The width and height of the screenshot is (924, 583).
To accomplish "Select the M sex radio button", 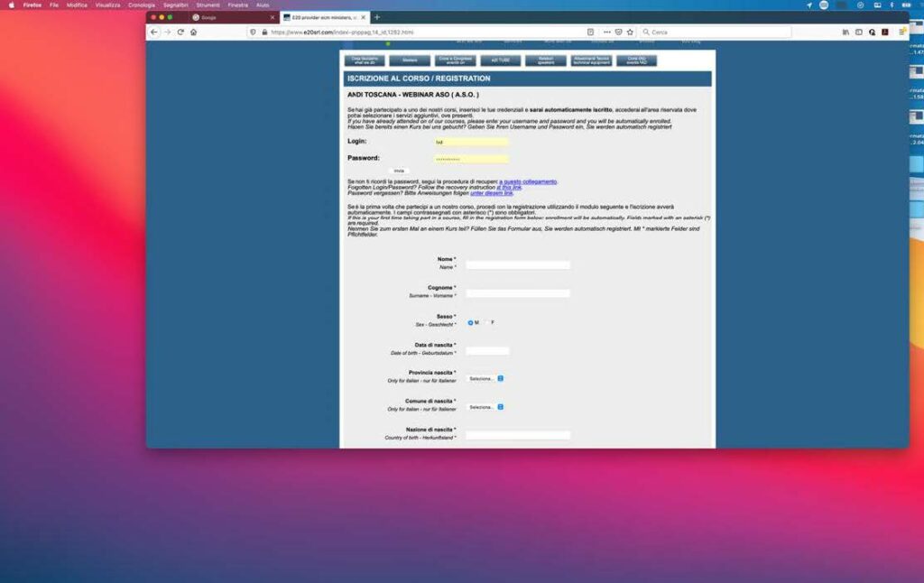I will (x=470, y=323).
